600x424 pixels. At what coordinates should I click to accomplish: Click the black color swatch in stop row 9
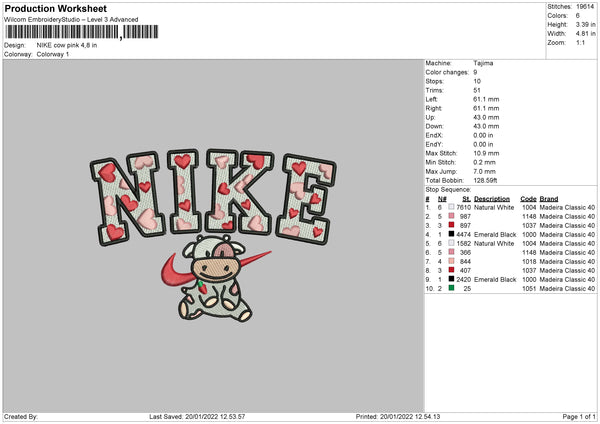(x=451, y=279)
